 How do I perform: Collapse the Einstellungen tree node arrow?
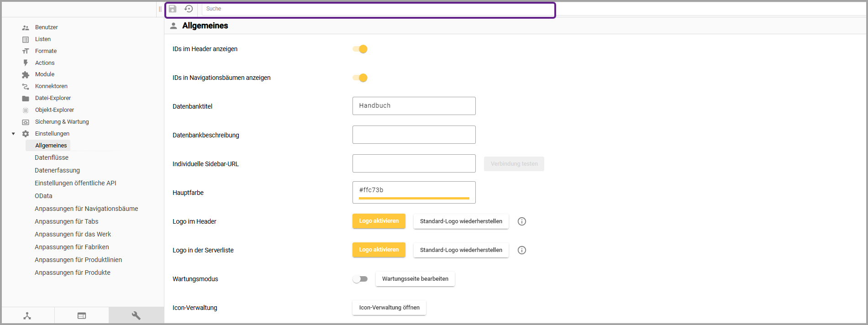coord(13,134)
